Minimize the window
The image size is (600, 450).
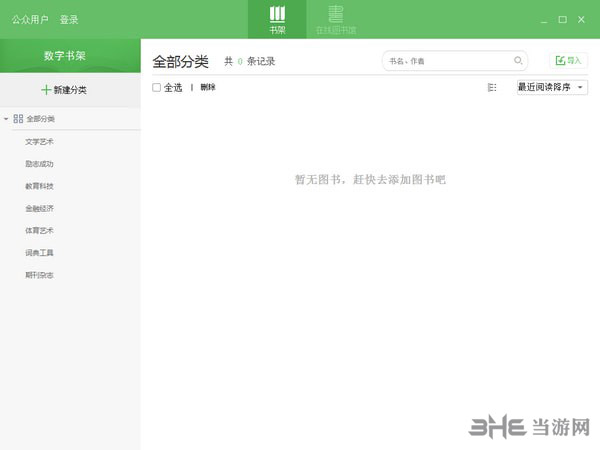pos(544,20)
